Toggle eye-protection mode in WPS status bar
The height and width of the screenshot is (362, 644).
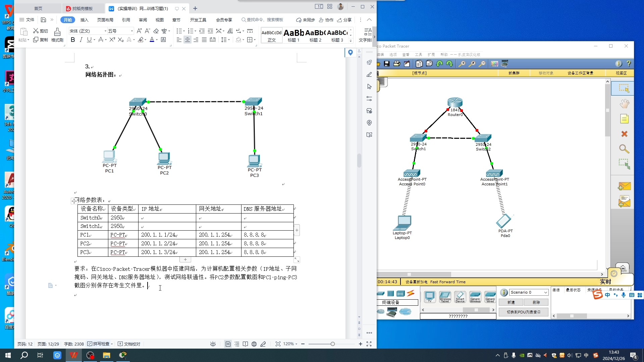click(213, 344)
